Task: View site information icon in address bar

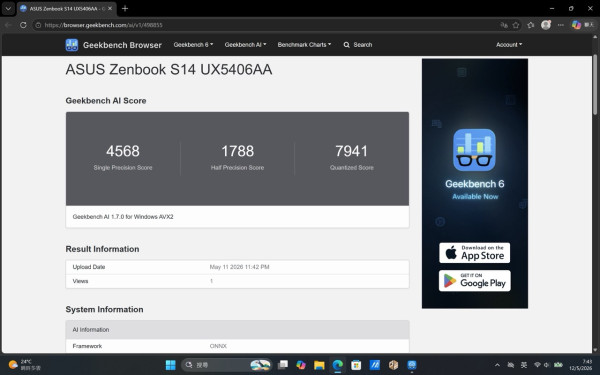Action: point(38,25)
